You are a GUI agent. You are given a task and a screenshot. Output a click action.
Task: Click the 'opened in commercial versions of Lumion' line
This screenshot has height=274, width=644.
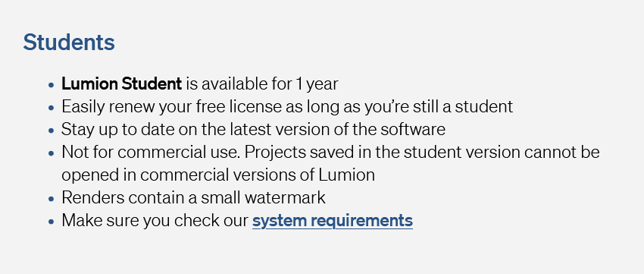point(218,175)
